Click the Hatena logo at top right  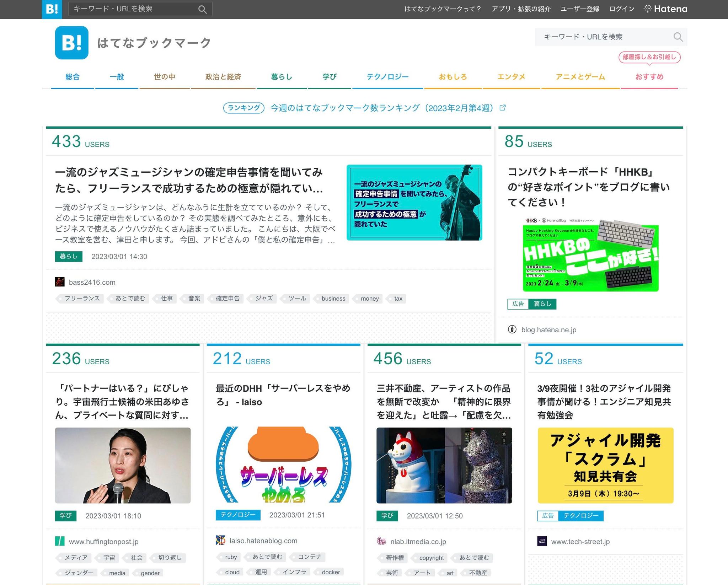[665, 9]
